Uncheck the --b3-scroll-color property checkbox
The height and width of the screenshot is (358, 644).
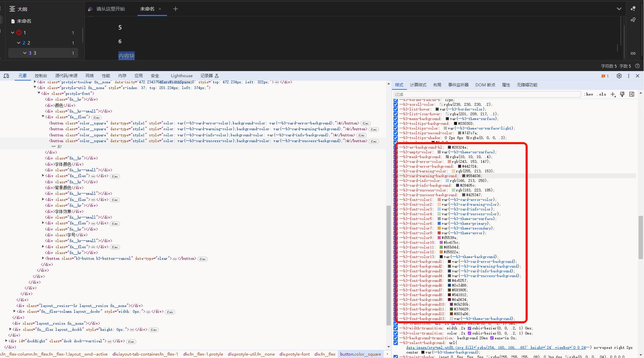point(396,105)
